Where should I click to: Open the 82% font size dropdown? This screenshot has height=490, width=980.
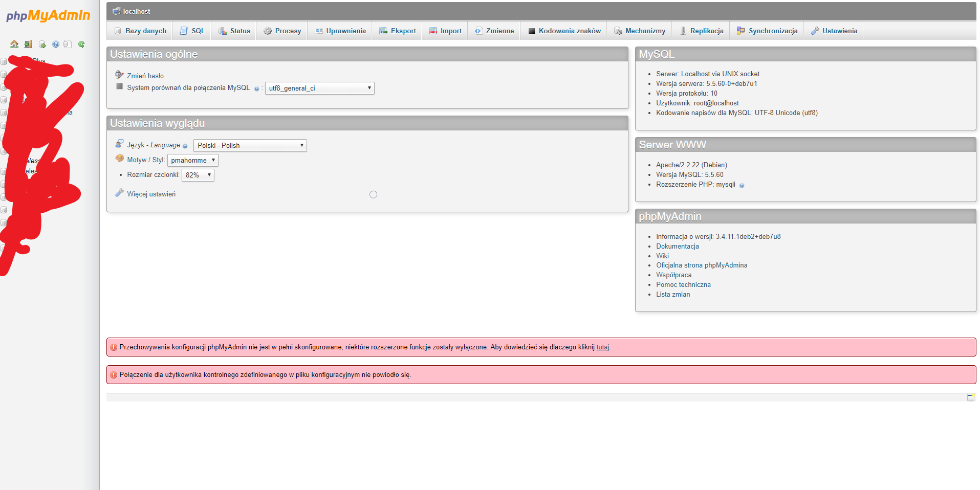[198, 175]
